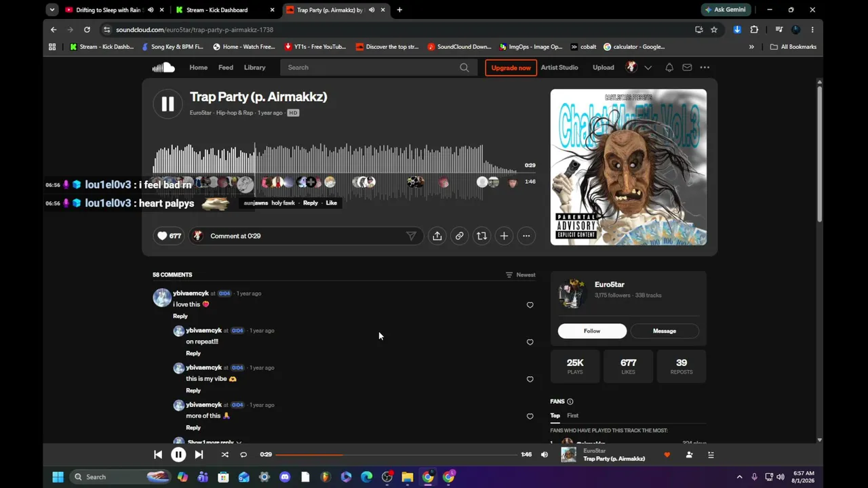
Task: Pause playback in the bottom player bar
Action: pyautogui.click(x=178, y=455)
